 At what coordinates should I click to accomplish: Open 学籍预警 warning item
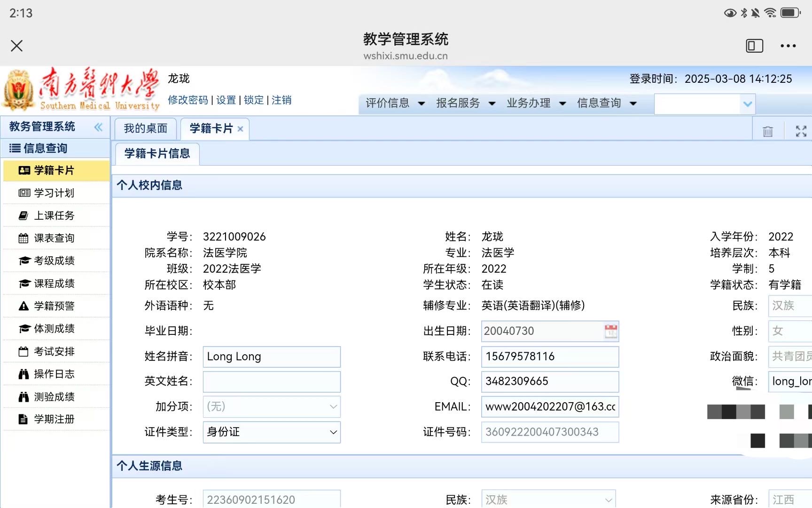54,306
